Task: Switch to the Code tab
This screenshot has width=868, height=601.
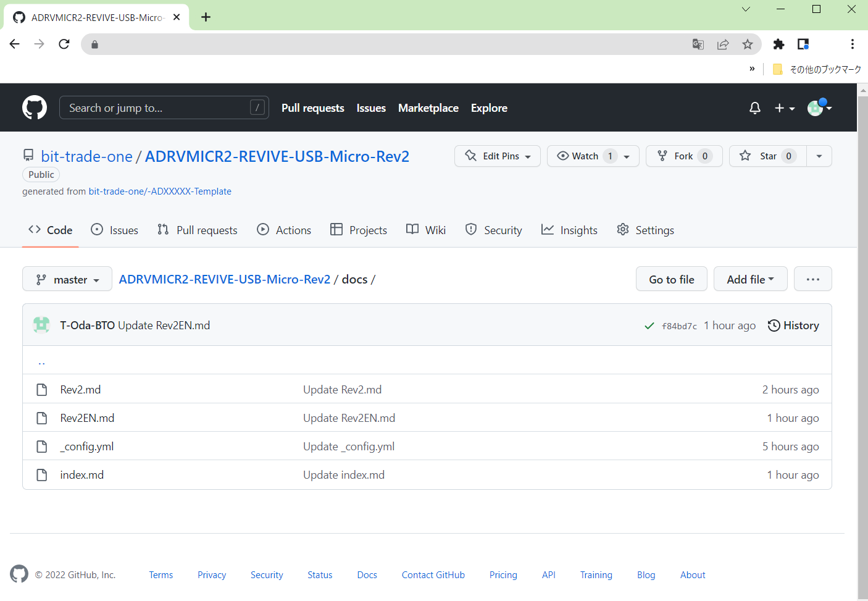Action: click(51, 230)
